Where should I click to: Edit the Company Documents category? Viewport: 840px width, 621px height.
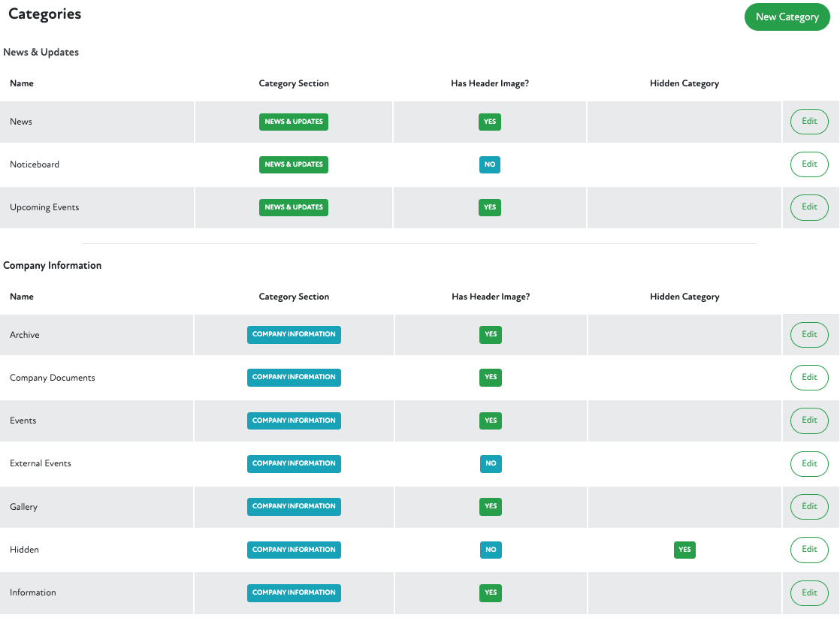coord(809,378)
